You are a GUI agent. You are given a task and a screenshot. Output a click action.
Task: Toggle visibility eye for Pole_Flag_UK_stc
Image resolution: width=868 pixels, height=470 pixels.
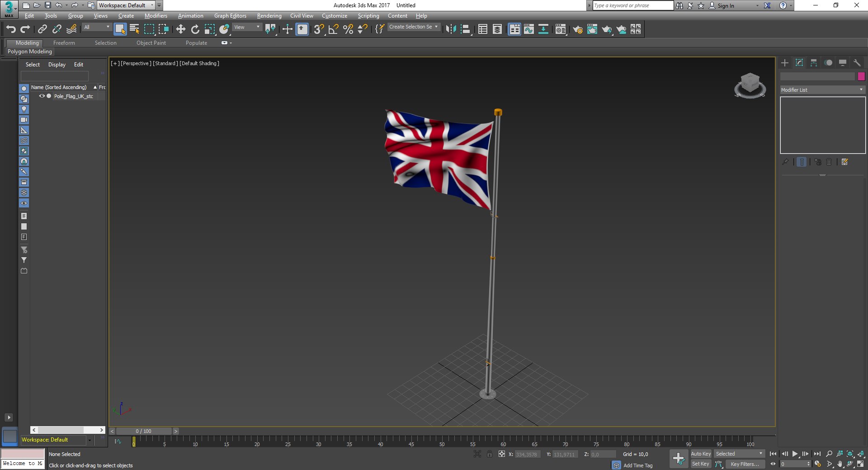point(42,96)
